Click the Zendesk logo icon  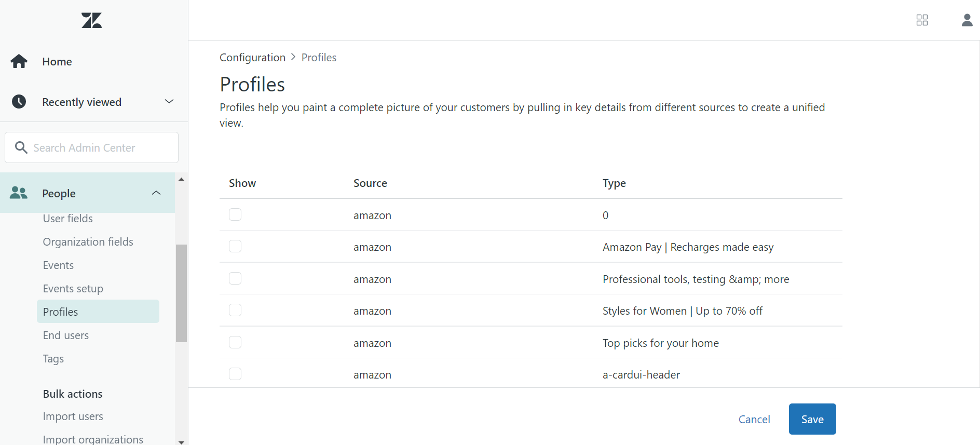92,20
